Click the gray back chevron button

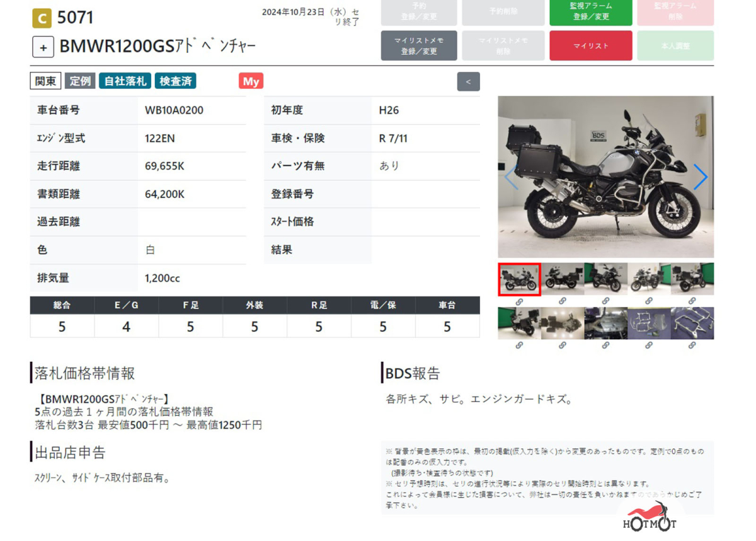coord(468,81)
